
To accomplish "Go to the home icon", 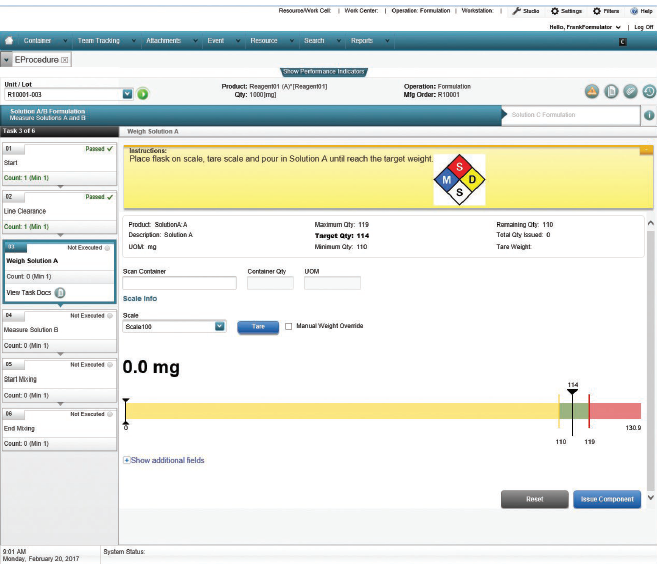I will point(9,40).
